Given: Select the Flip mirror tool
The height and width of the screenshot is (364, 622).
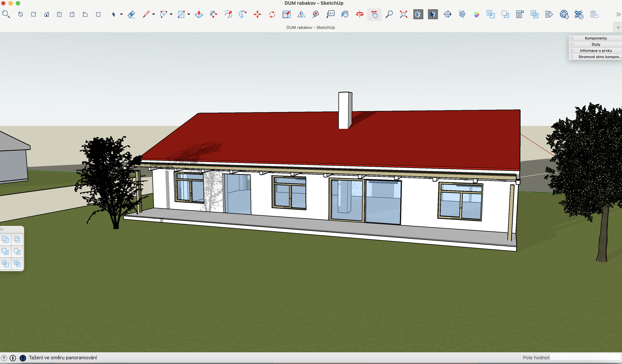Looking at the screenshot, I should coord(301,14).
